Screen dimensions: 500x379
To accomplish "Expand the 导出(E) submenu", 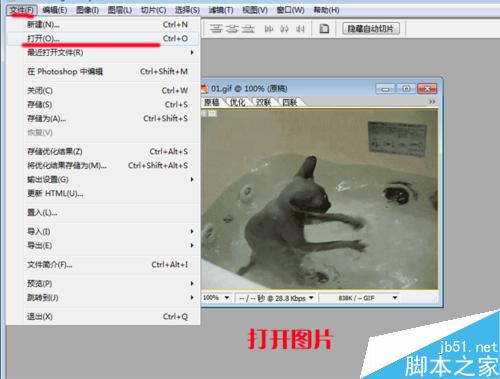I will (103, 245).
